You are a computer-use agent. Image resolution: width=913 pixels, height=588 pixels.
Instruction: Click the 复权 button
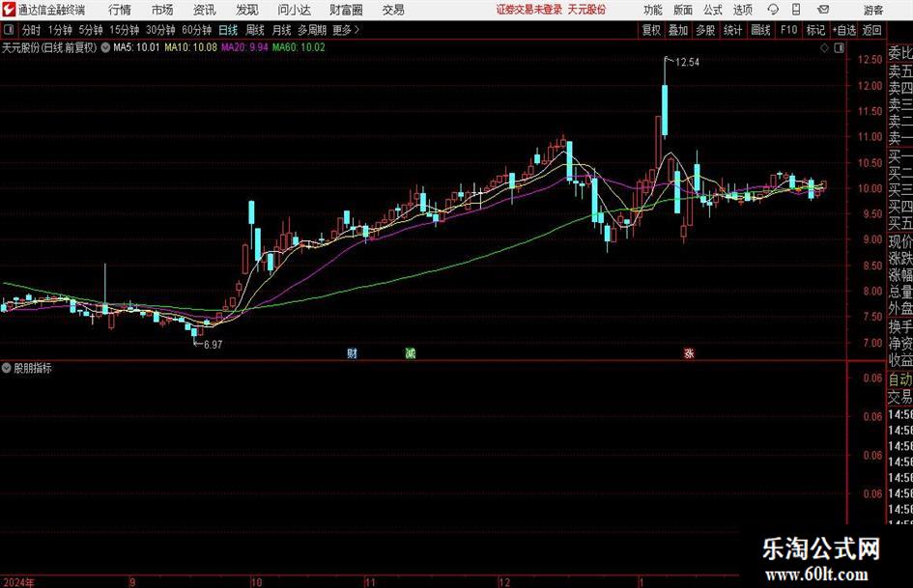click(651, 30)
